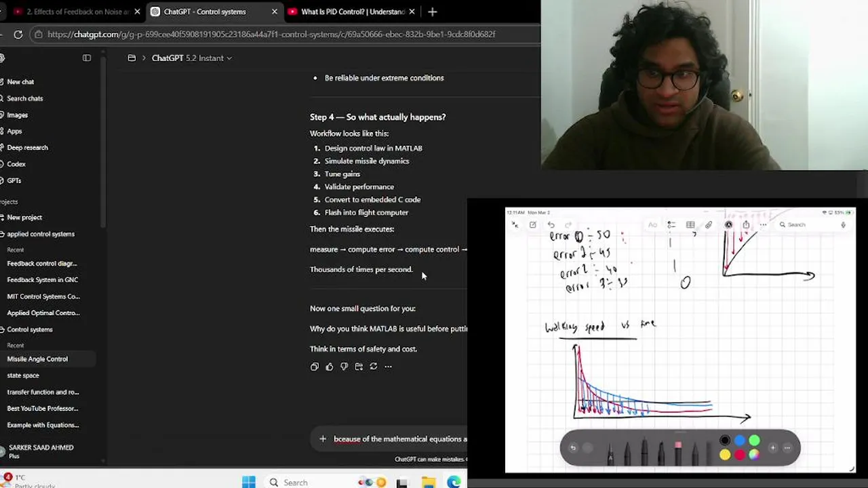Click the browser address bar

(x=285, y=34)
